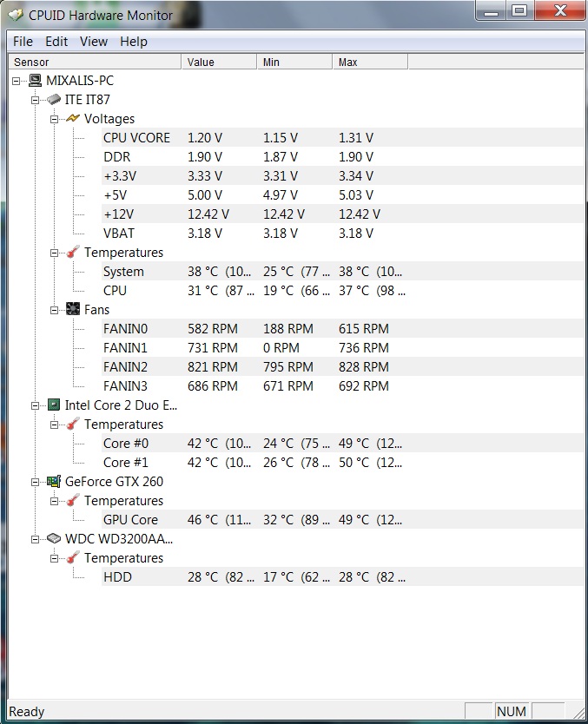Select the +5V row
This screenshot has height=724, width=588.
342,194
